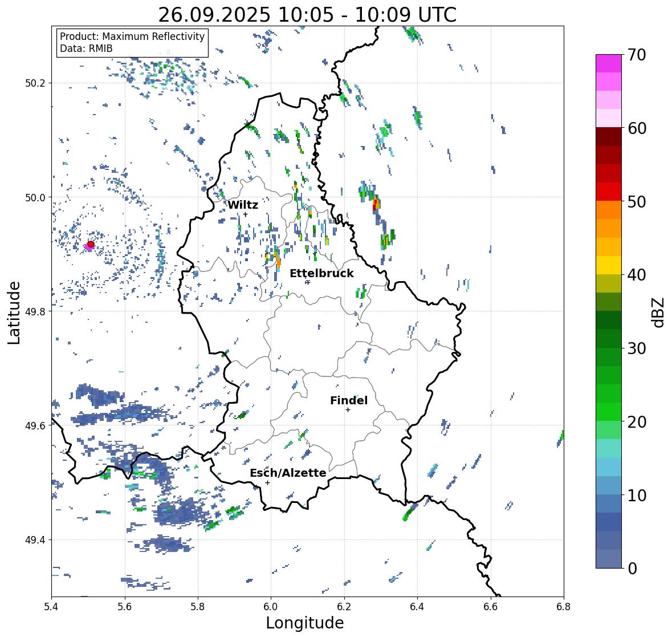Click the plus marker below Findel
Viewport: 672px width, 637px height.
click(x=348, y=410)
